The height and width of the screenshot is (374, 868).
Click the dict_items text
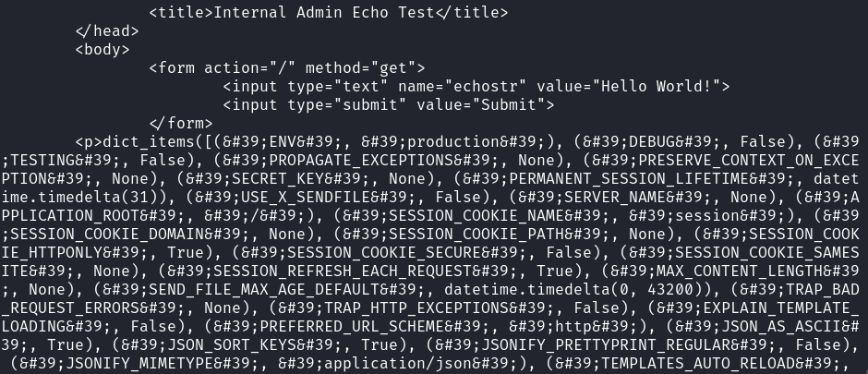149,141
